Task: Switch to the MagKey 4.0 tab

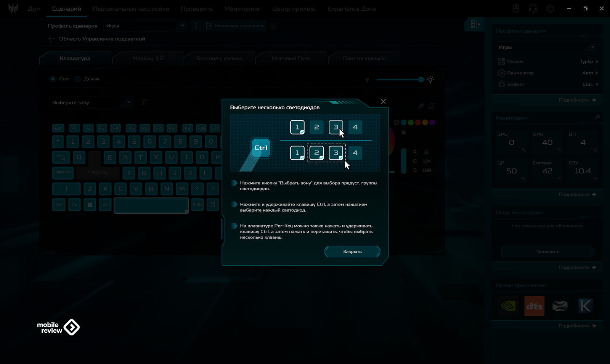Action: (148, 58)
